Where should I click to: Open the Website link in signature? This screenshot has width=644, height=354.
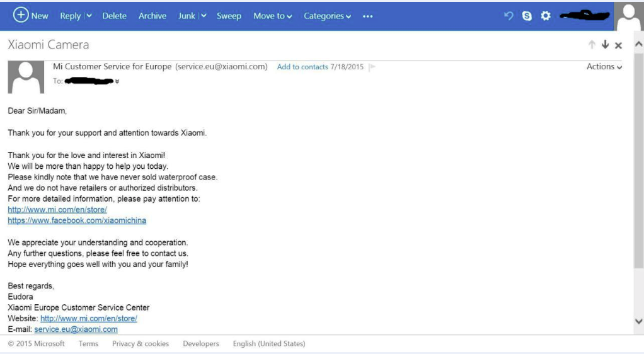coord(89,318)
